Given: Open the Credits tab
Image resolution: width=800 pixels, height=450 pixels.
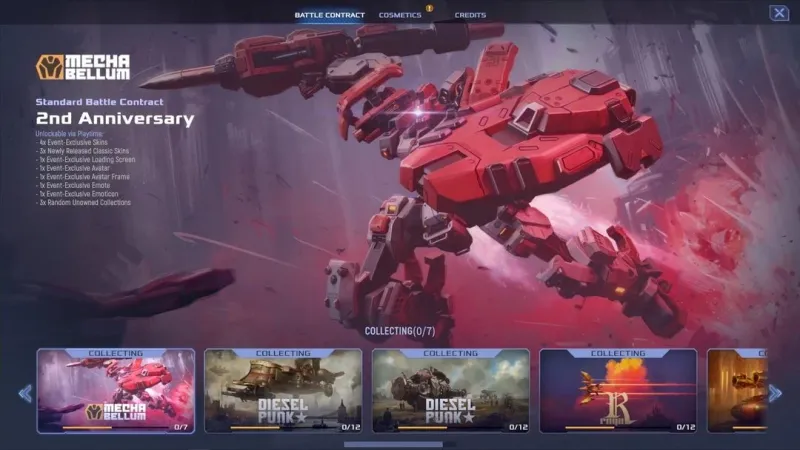Looking at the screenshot, I should pyautogui.click(x=470, y=15).
